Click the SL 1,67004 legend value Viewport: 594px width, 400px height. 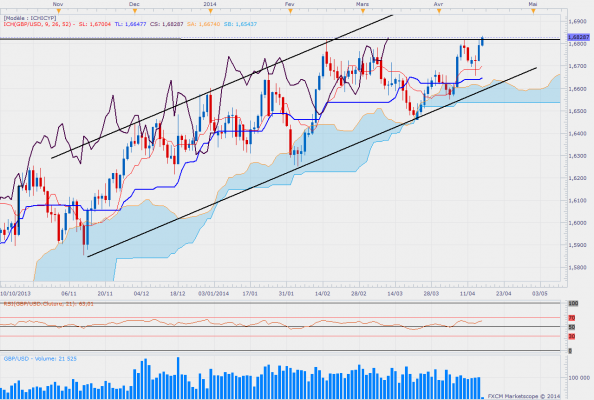coord(95,24)
